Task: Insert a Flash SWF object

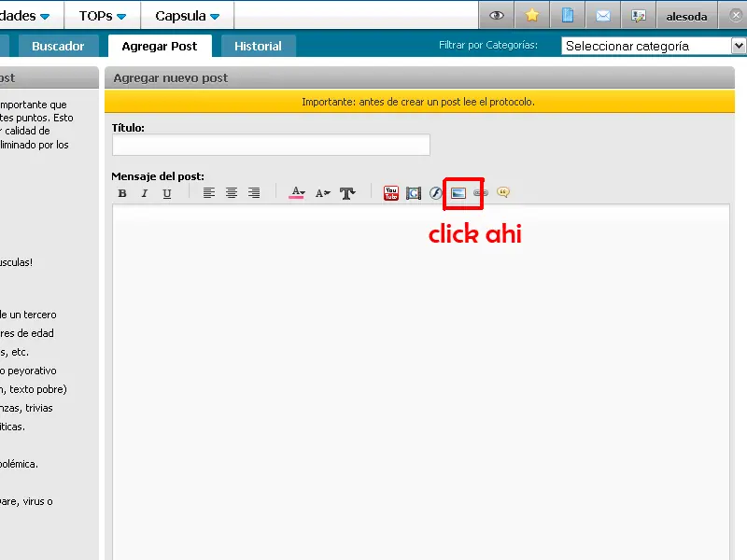Action: tap(436, 193)
